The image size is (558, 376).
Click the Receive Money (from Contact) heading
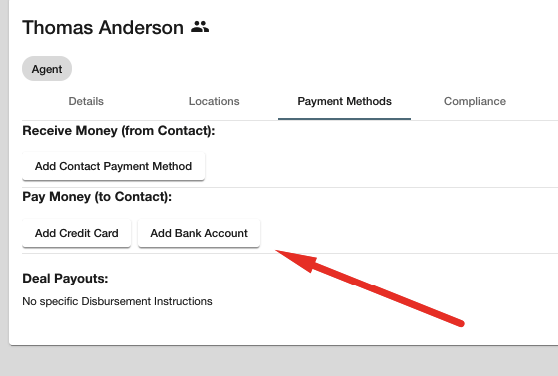coord(119,131)
